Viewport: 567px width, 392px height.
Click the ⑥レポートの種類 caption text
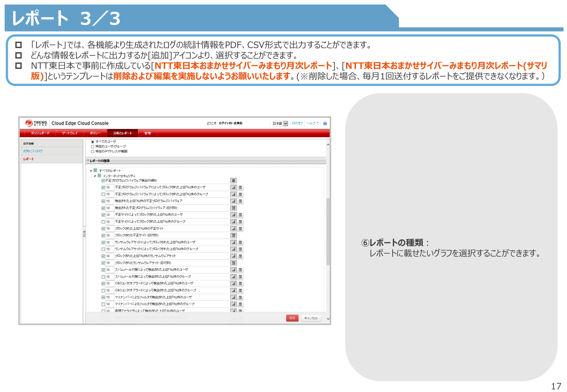point(395,243)
